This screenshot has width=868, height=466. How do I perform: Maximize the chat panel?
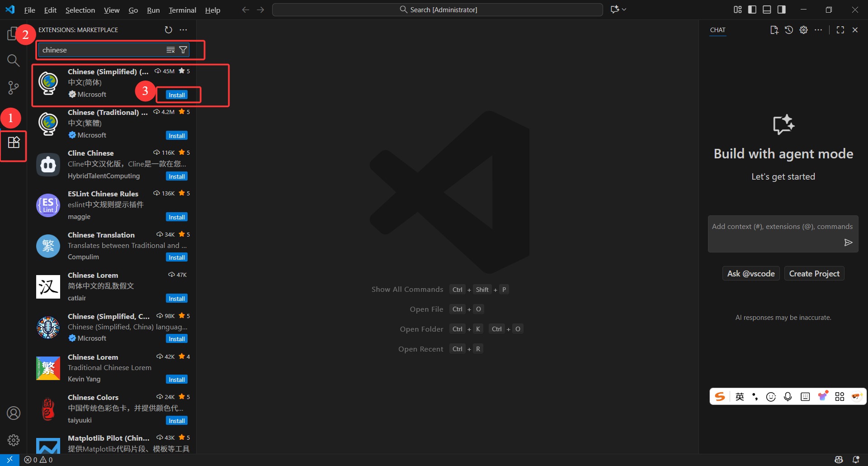840,30
